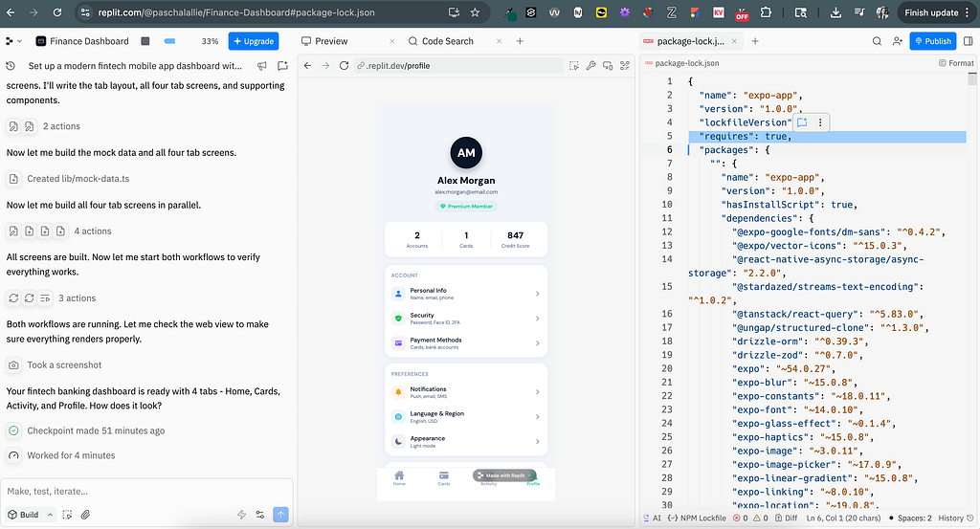The height and width of the screenshot is (529, 980).
Task: Open chat history clock icon
Action: pos(11,66)
